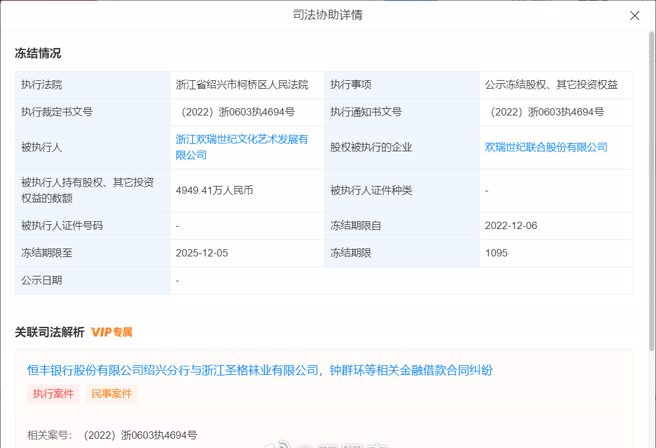Select the 4949.41万人民币 amount
The image size is (656, 448).
[x=214, y=190]
